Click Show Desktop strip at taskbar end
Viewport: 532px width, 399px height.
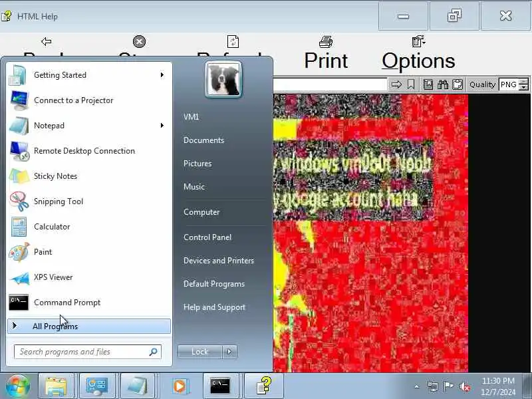[527, 386]
